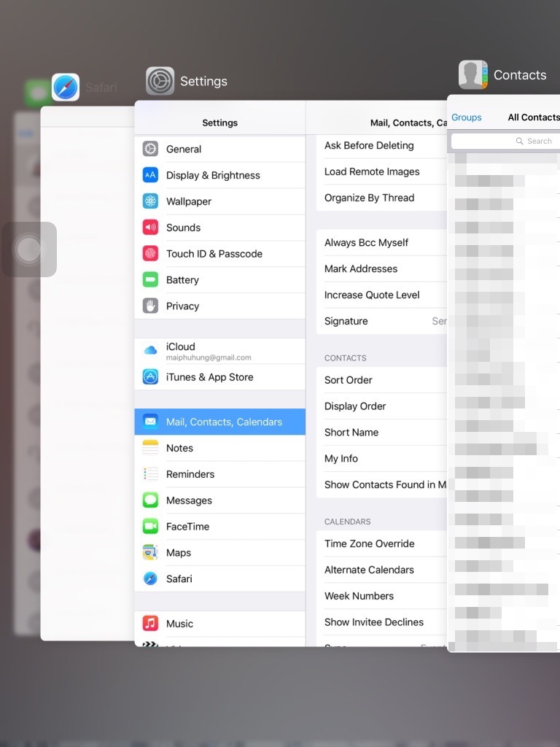Image resolution: width=560 pixels, height=747 pixels.
Task: Open the iTunes & App Store icon
Action: pyautogui.click(x=151, y=377)
